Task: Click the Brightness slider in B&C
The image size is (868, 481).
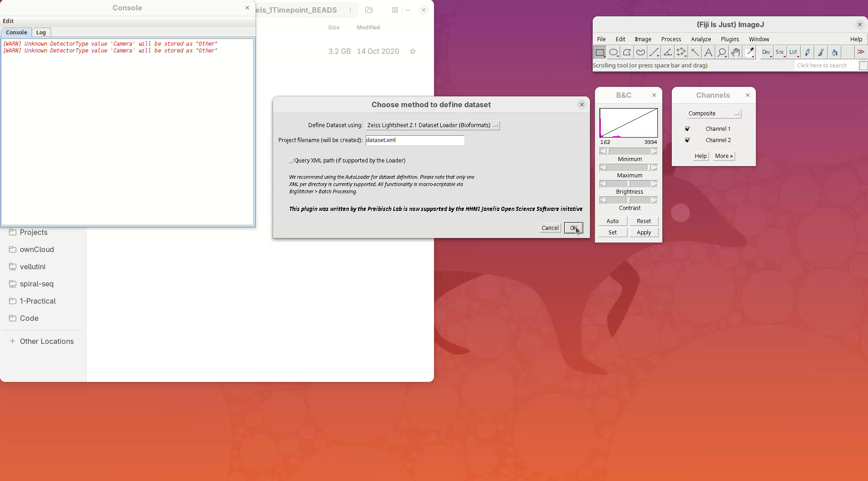Action: [628, 184]
